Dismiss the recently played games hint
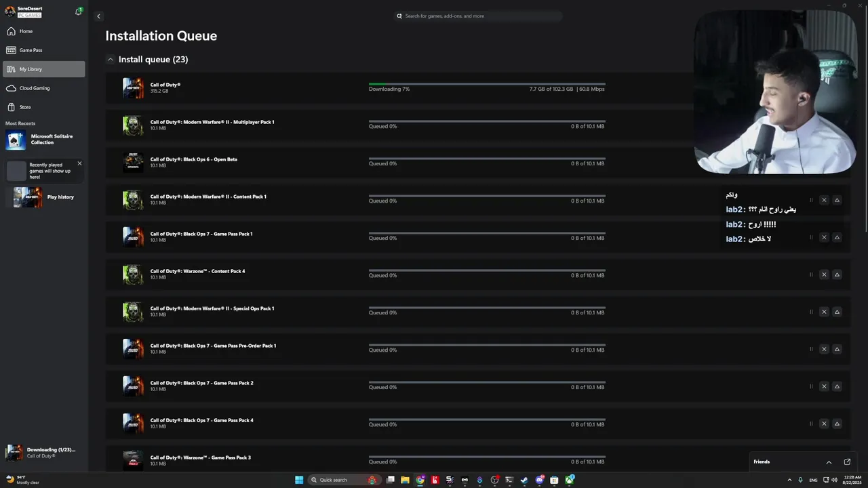The height and width of the screenshot is (488, 868). (x=79, y=163)
